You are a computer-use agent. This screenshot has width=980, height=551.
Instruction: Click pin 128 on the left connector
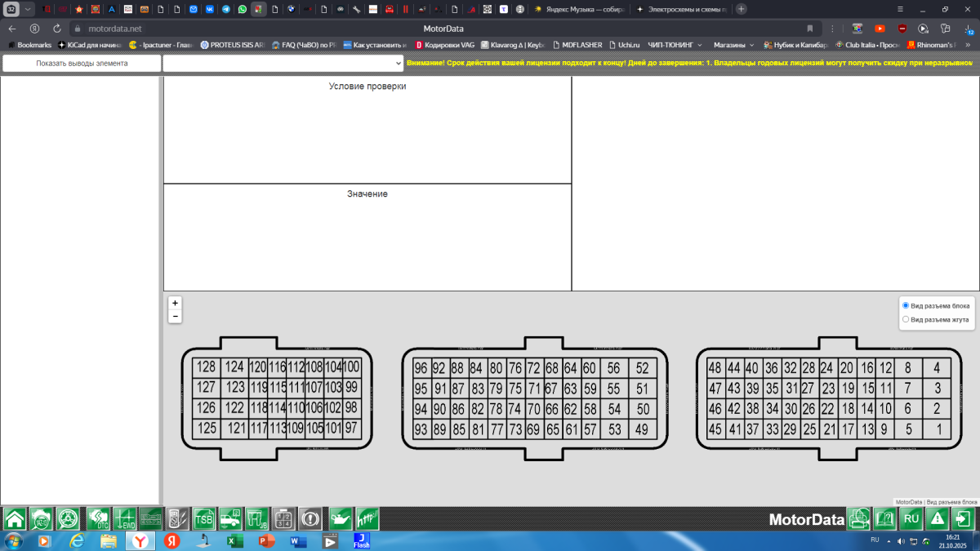207,367
